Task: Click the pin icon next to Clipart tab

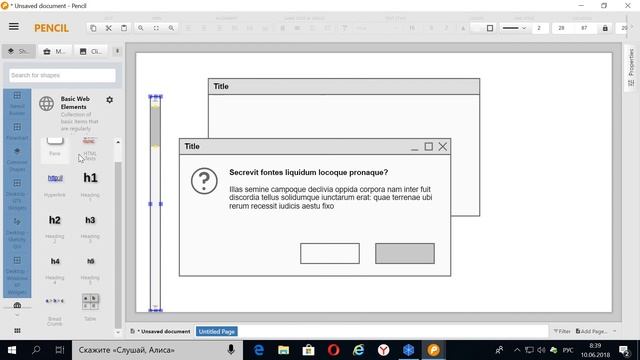Action: click(117, 51)
